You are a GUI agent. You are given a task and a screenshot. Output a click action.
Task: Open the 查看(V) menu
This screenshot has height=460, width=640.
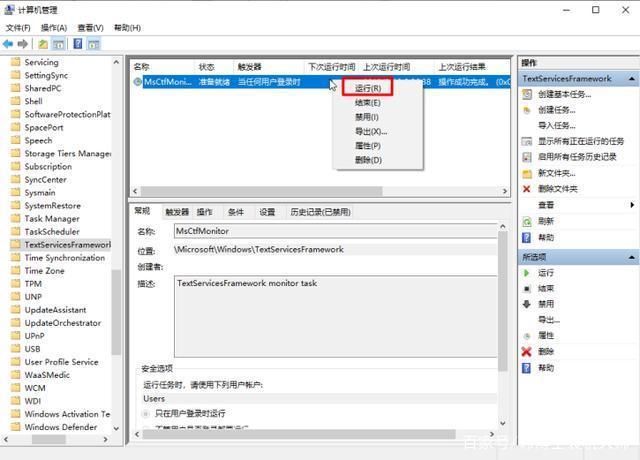pos(91,28)
